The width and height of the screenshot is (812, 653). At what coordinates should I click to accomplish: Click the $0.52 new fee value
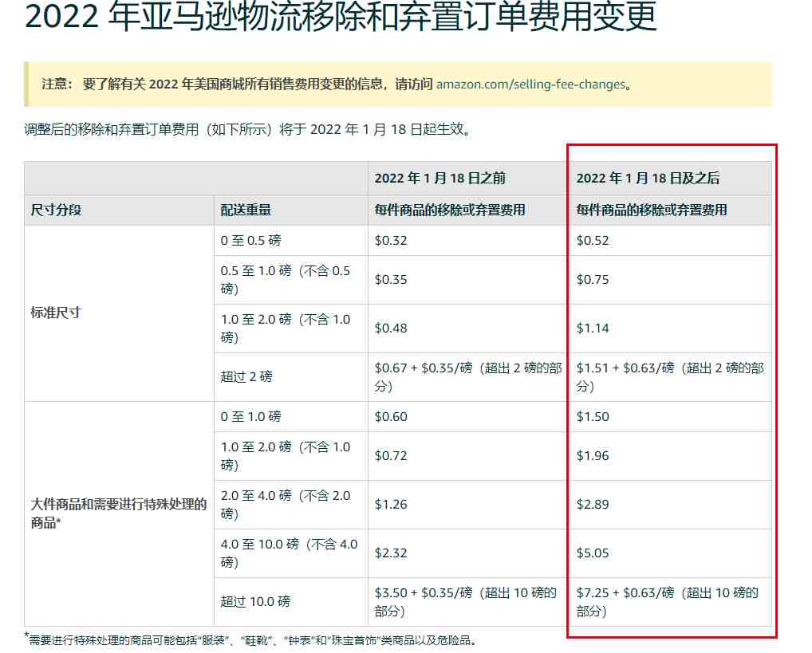click(593, 240)
